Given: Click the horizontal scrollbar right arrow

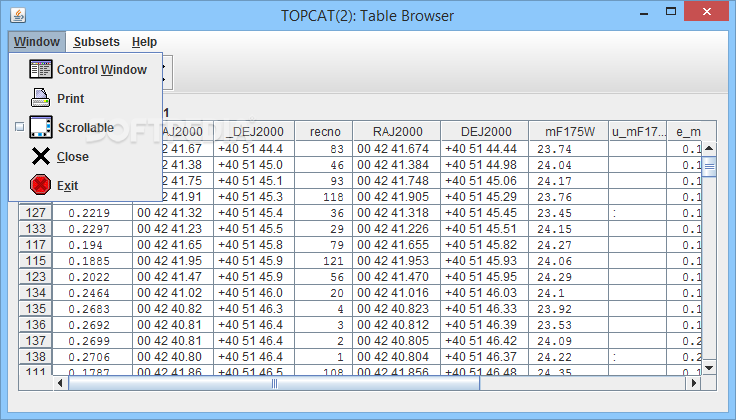Looking at the screenshot, I should [x=694, y=383].
